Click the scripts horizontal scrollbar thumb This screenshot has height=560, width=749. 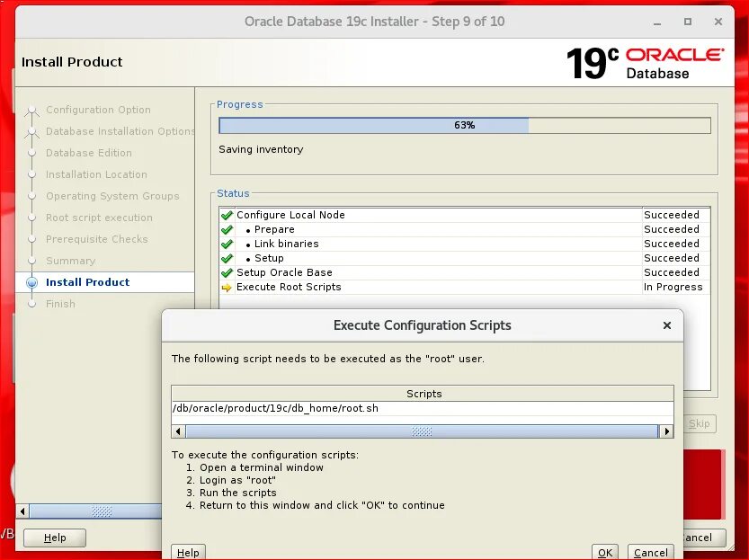pos(422,431)
